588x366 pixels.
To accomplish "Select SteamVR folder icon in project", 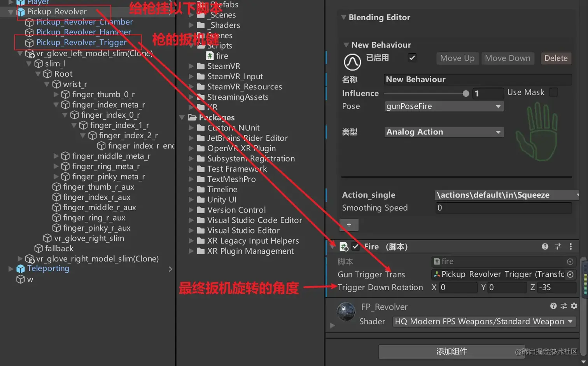I will click(201, 66).
